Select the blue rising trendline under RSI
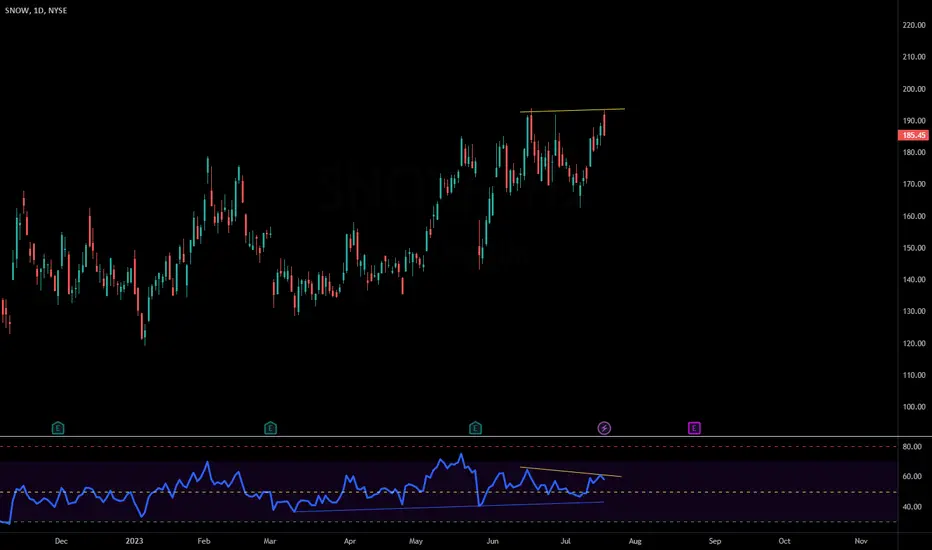 click(x=449, y=507)
